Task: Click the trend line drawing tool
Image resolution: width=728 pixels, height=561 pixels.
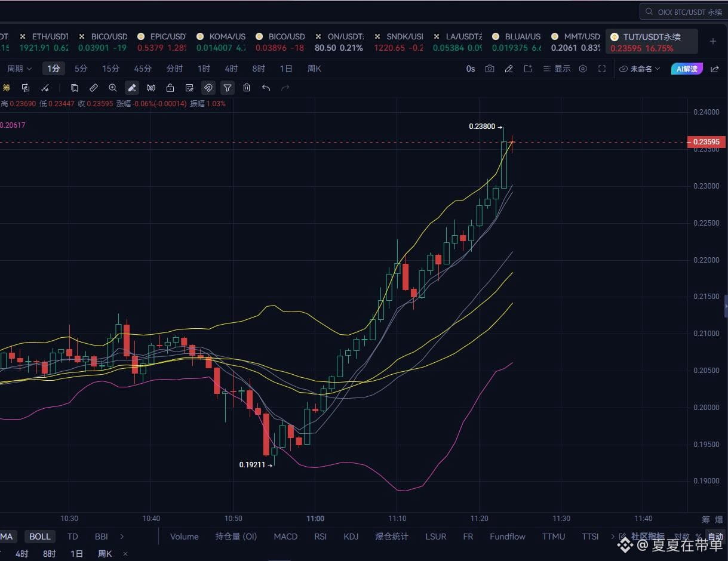Action: tap(45, 88)
